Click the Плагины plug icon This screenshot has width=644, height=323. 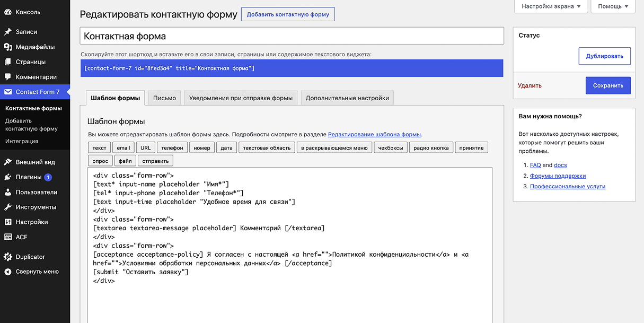coord(8,177)
